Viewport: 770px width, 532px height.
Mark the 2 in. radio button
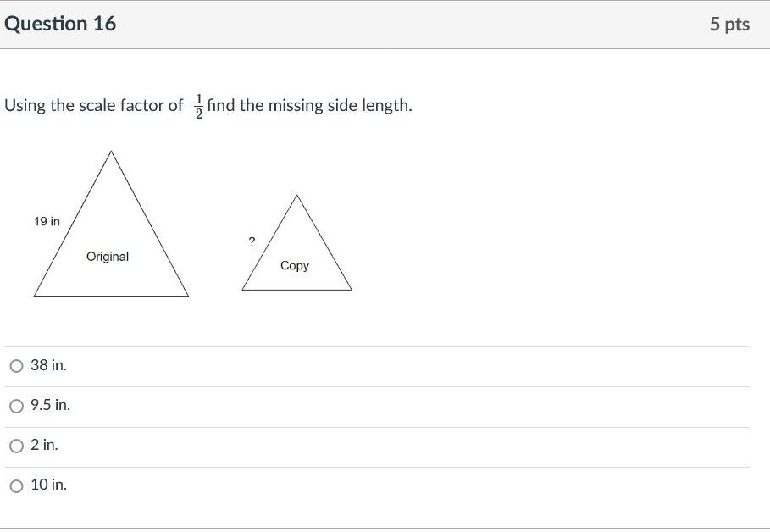tap(16, 446)
